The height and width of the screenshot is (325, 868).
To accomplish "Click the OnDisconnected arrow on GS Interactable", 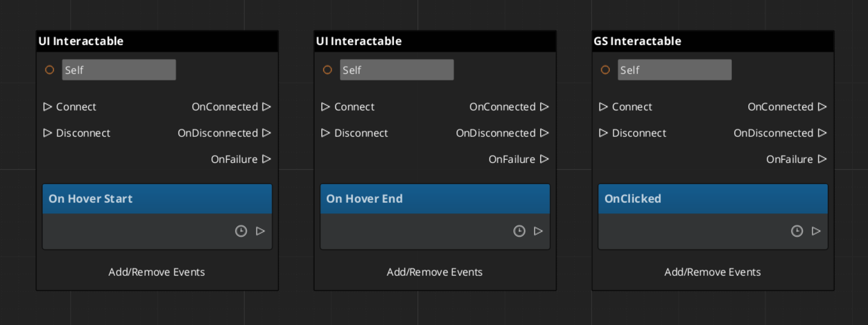I will (x=822, y=133).
